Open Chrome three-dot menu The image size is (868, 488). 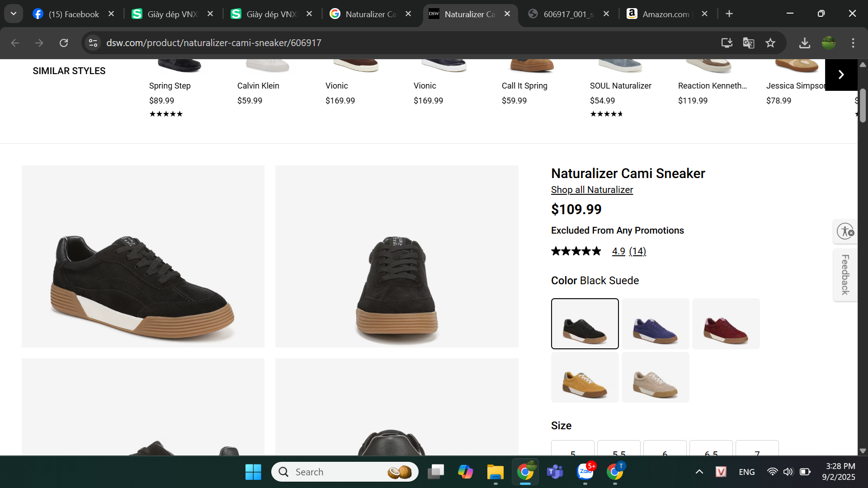tap(853, 43)
